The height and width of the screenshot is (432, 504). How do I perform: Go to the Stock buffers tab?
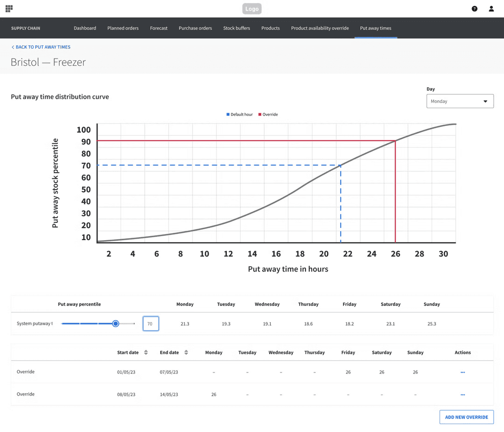tap(237, 28)
